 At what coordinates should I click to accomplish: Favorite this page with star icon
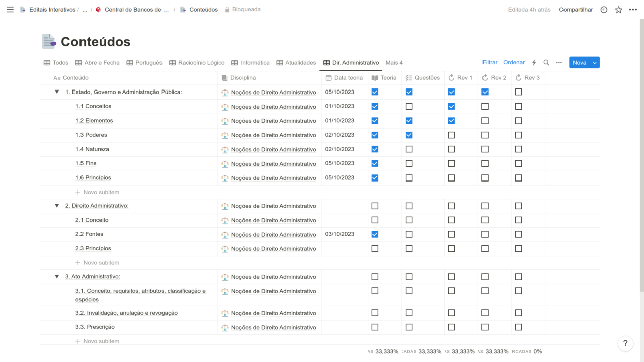pos(619,10)
